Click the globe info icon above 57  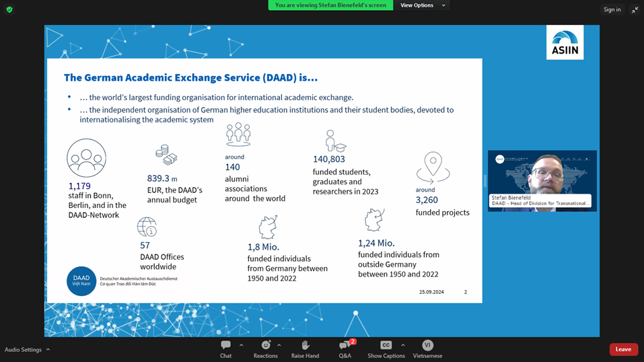(147, 227)
